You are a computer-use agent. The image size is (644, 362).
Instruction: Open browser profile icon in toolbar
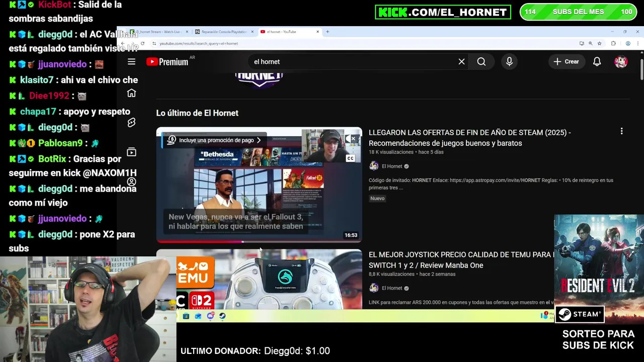click(x=627, y=43)
